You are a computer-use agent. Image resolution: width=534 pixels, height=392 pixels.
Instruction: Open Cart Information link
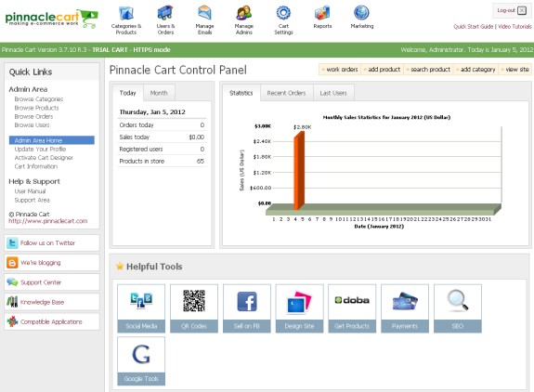pos(36,166)
